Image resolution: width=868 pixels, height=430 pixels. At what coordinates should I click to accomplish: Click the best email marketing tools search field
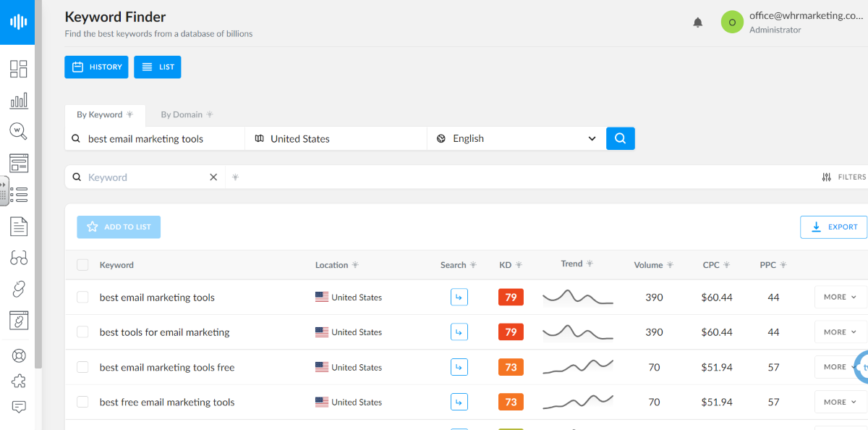coord(155,138)
